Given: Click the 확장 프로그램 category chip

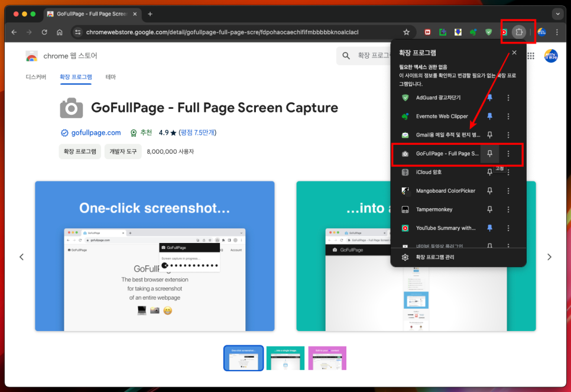Looking at the screenshot, I should [x=80, y=151].
